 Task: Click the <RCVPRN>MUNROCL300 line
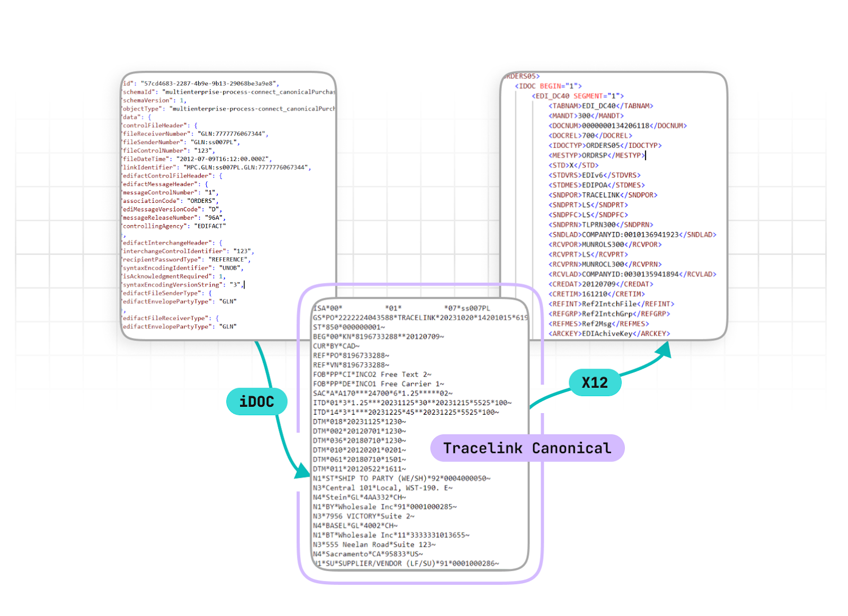pyautogui.click(x=605, y=264)
